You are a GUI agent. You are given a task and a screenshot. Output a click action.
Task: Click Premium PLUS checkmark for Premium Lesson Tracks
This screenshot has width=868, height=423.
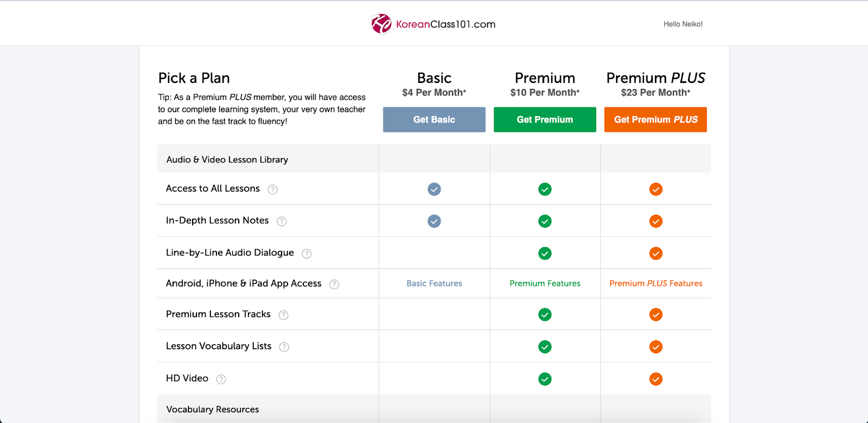coord(656,315)
